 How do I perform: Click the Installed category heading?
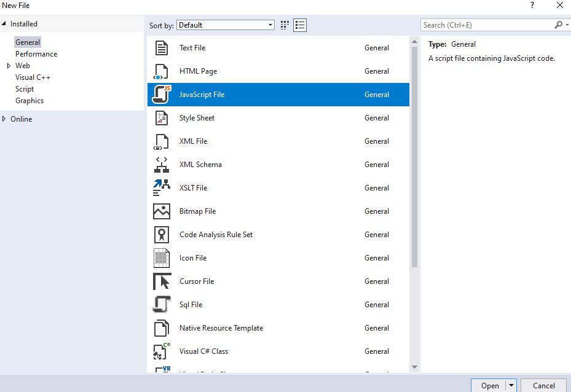tap(24, 24)
